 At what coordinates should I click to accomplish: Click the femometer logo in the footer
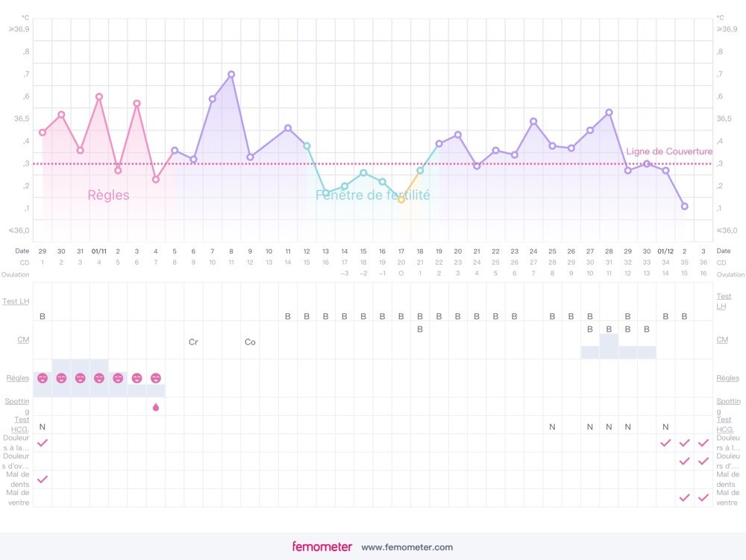[x=322, y=547]
